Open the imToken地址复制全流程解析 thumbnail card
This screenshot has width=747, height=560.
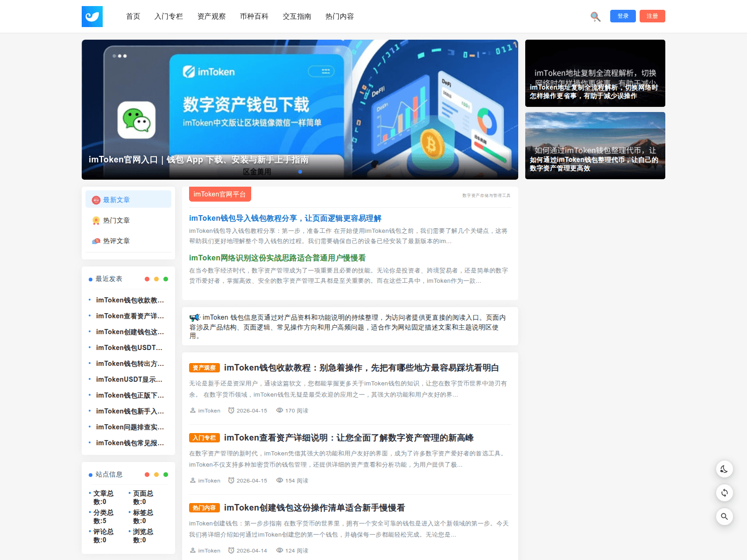595,73
